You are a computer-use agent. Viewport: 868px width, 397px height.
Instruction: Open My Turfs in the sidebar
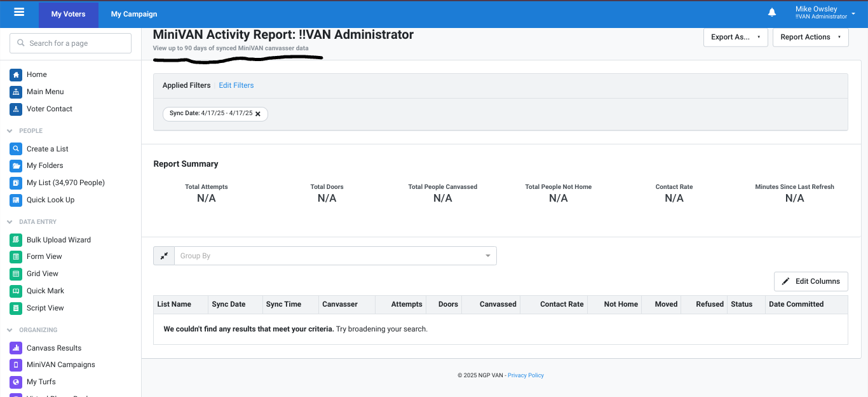(x=41, y=382)
